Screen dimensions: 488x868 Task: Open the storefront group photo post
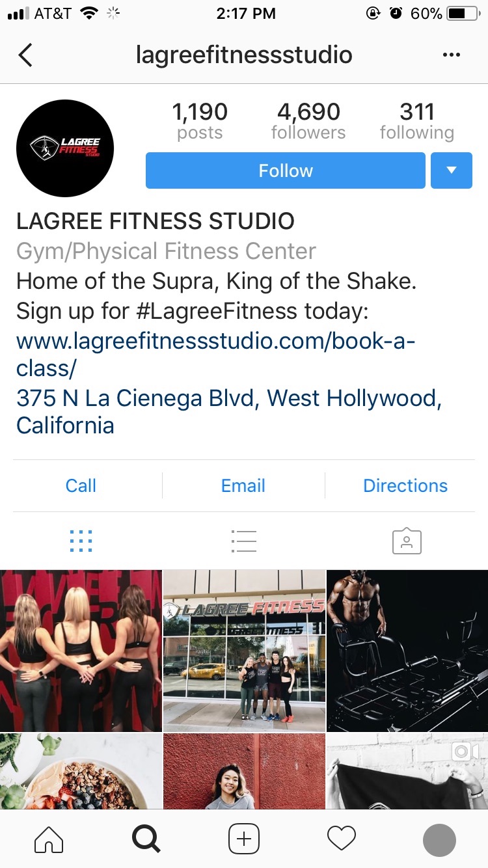click(x=244, y=651)
